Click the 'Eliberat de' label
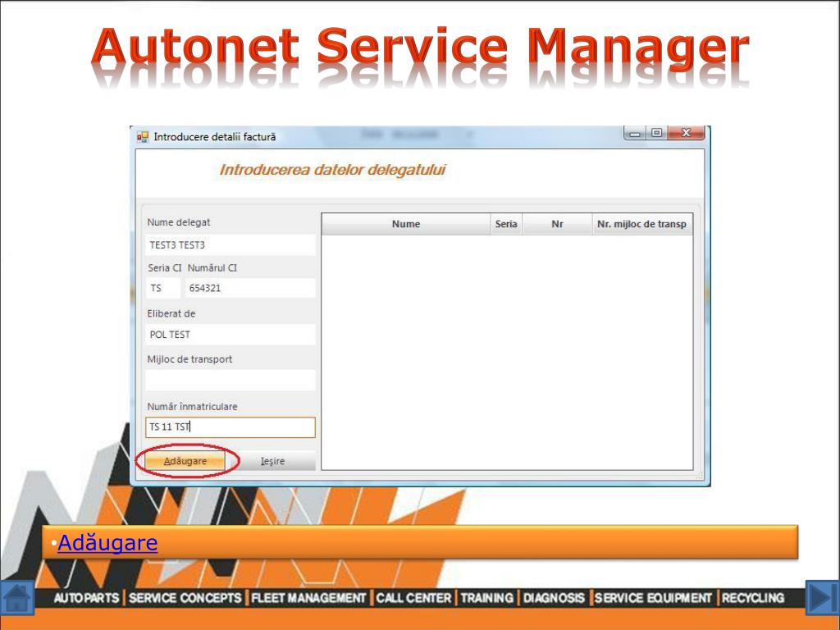 click(171, 313)
